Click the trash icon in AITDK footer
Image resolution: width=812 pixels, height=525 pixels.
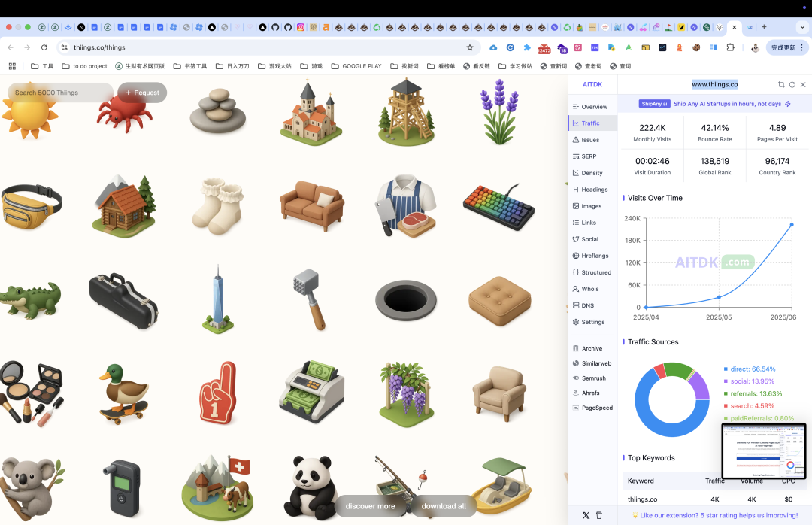click(599, 515)
